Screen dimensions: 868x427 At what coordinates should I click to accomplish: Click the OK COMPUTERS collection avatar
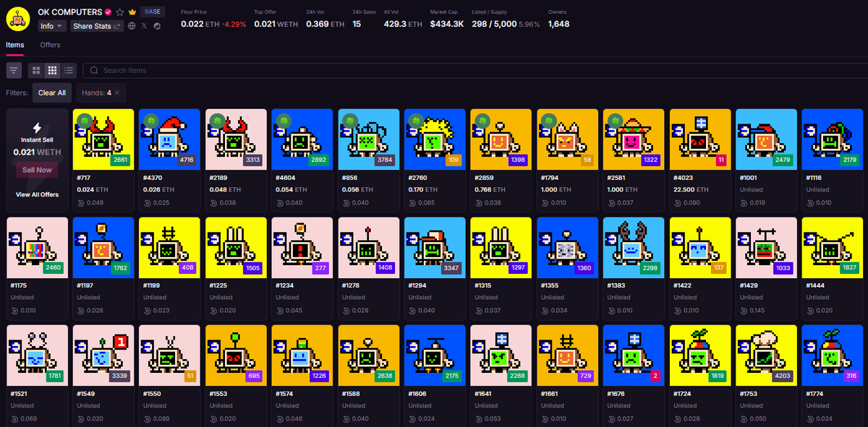(17, 18)
